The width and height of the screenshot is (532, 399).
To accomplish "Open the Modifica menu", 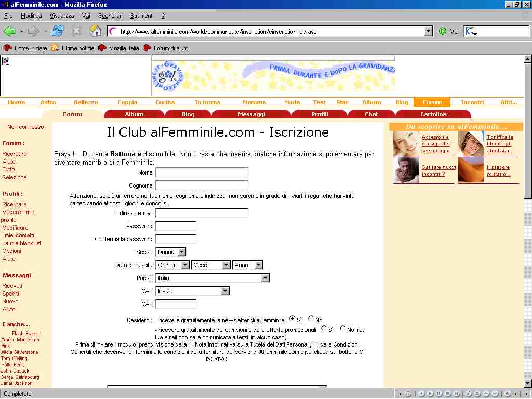I will tap(31, 16).
